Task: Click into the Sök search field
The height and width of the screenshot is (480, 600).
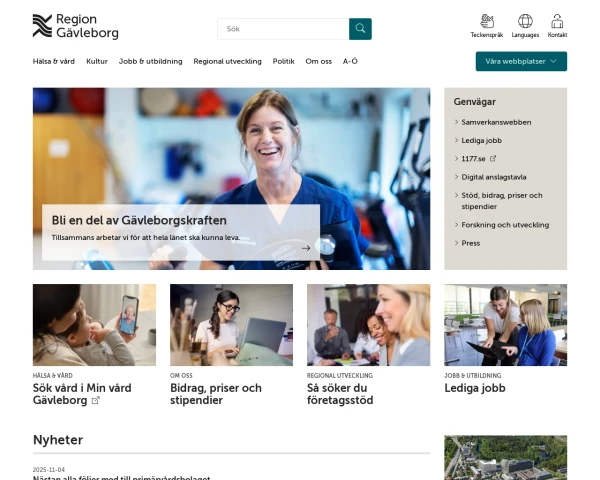Action: 283,29
